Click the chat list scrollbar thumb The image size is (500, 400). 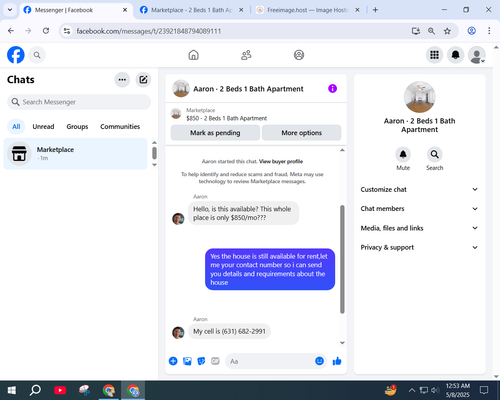tap(154, 153)
